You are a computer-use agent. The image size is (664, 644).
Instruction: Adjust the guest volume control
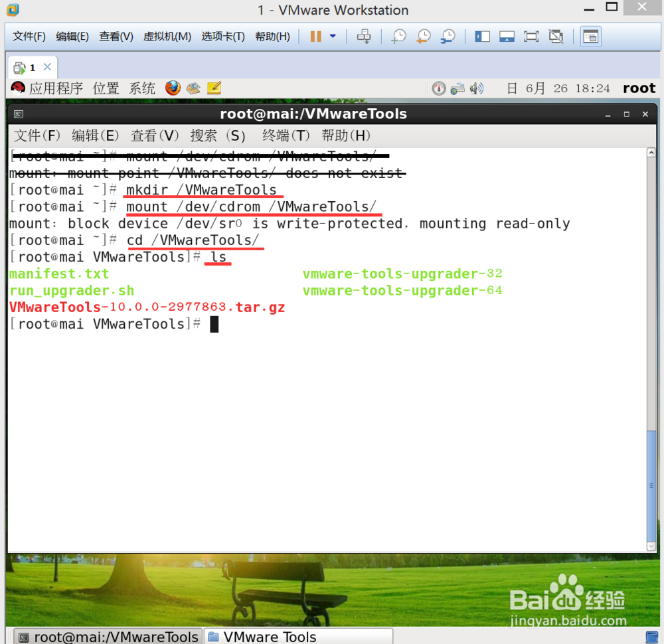(475, 88)
